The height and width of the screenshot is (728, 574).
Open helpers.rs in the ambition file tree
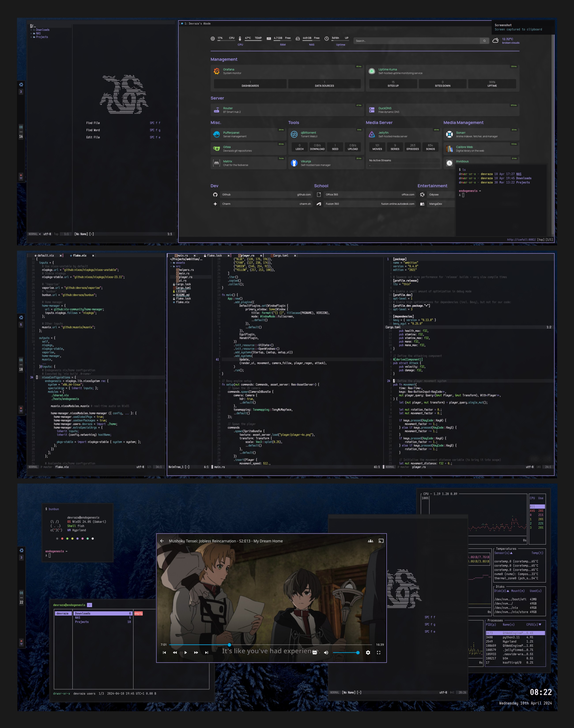coord(185,270)
